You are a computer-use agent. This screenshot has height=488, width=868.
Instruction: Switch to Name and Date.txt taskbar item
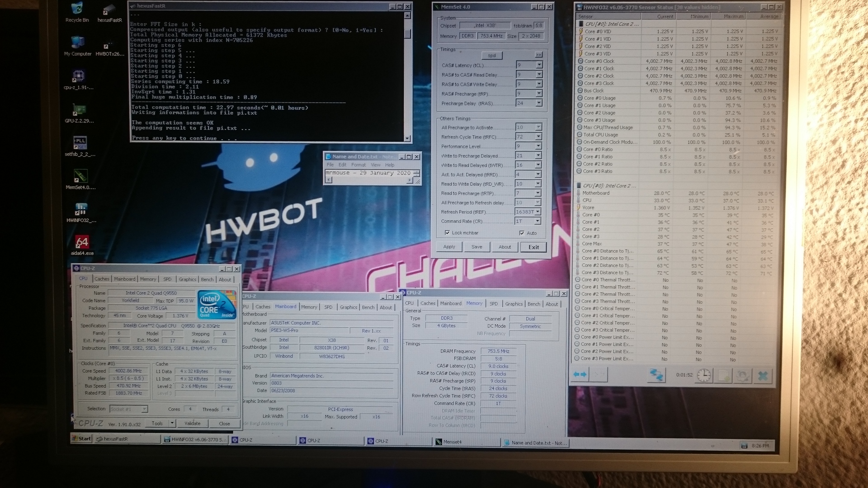tap(535, 443)
